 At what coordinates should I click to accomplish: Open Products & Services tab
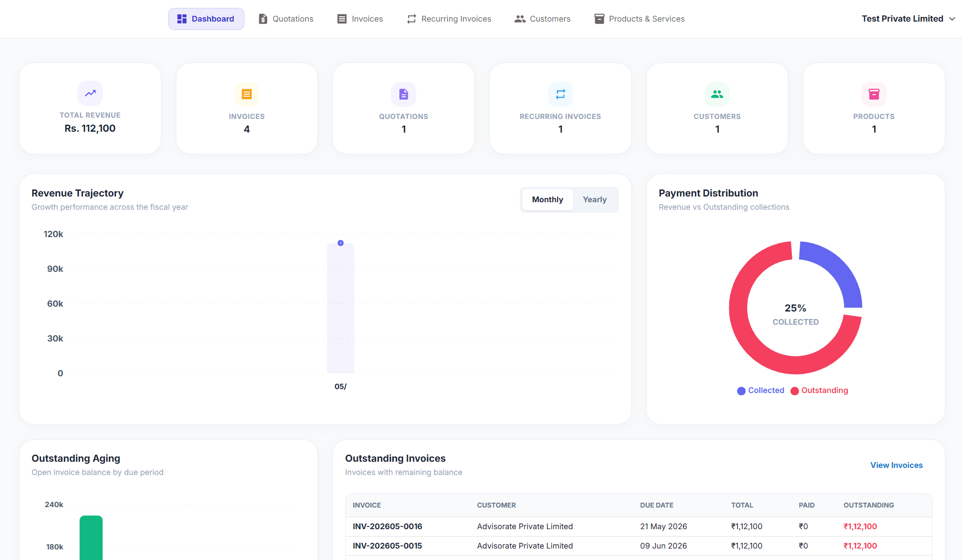(x=639, y=19)
